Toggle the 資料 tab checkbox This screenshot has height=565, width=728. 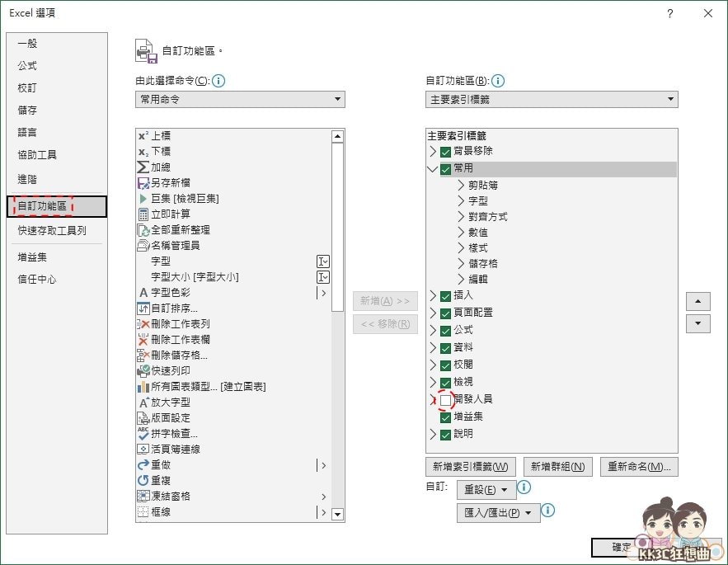pos(446,348)
